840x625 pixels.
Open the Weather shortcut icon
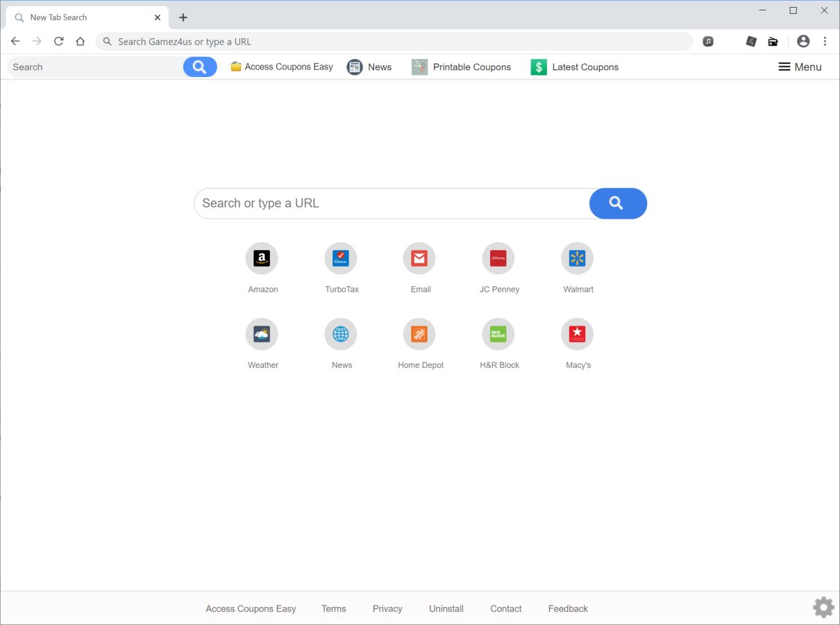click(x=262, y=334)
